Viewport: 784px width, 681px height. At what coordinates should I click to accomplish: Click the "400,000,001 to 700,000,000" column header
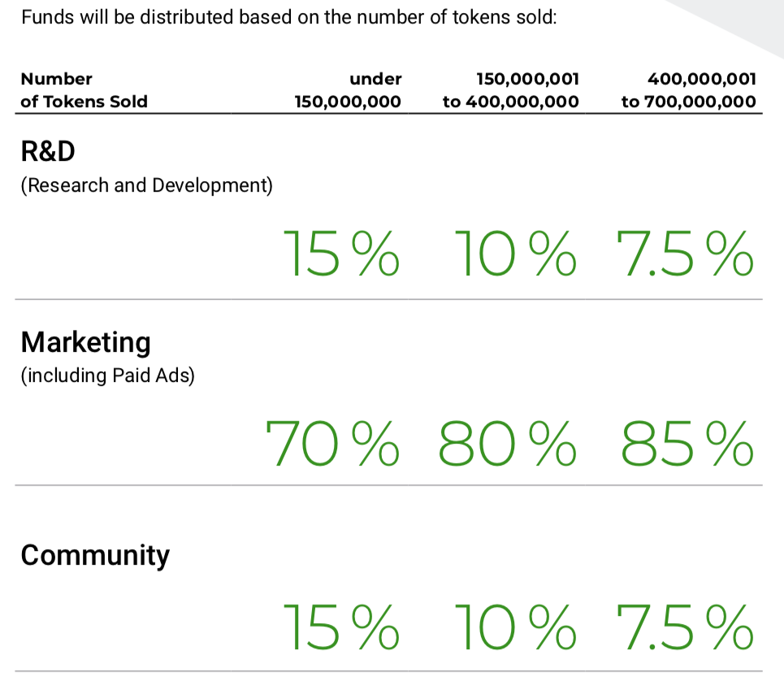coord(689,90)
